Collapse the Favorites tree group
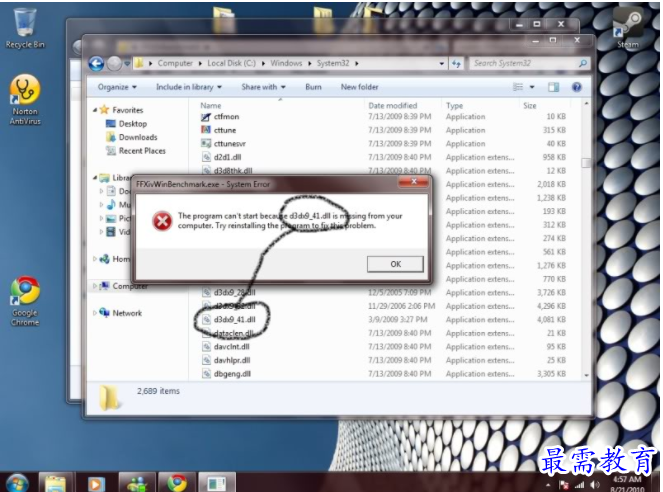Screen dimensions: 663x492 pos(95,110)
